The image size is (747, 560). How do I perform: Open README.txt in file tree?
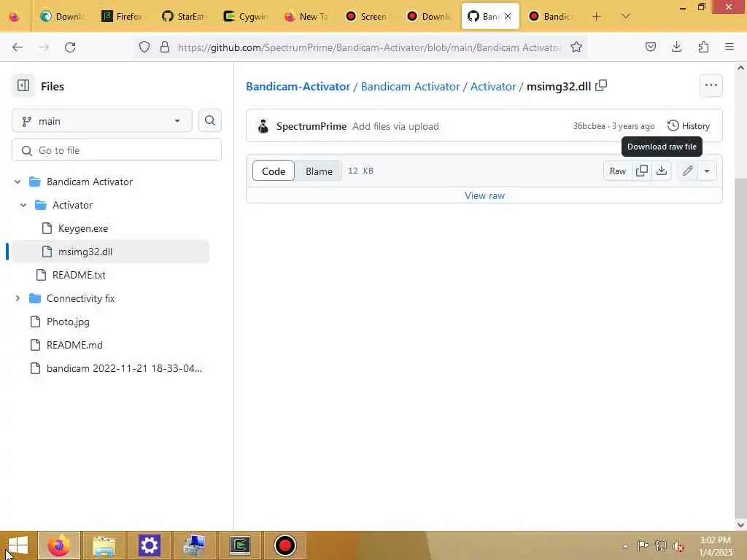click(x=79, y=275)
